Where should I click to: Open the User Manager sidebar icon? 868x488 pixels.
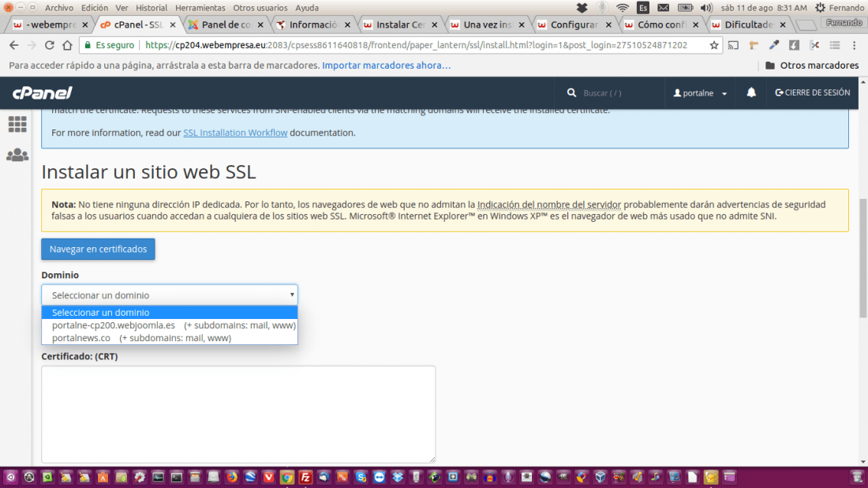17,155
